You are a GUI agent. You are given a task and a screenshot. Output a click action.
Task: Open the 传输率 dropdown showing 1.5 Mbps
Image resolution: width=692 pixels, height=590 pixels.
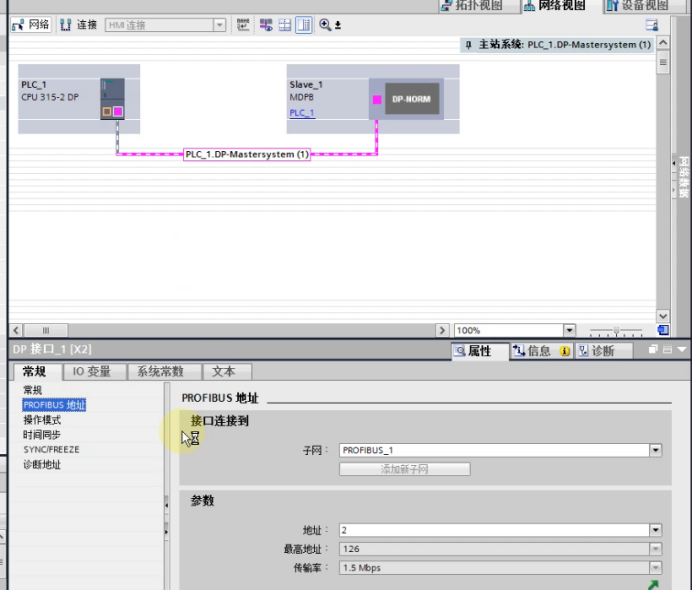(655, 568)
